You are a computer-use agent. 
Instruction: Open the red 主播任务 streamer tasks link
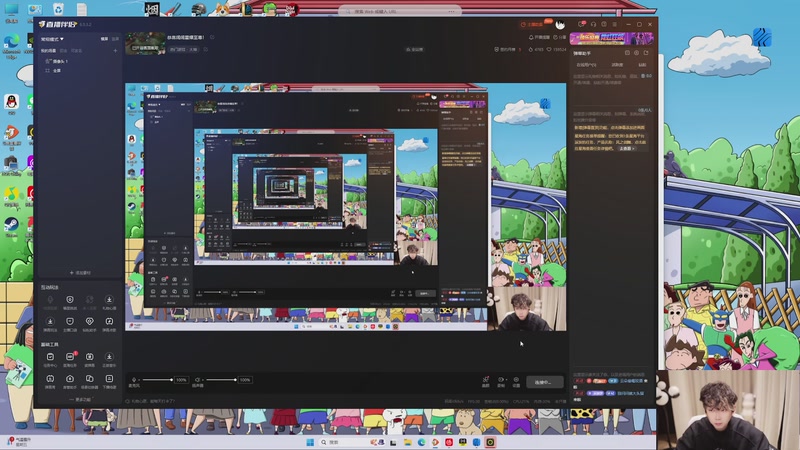tap(532, 24)
